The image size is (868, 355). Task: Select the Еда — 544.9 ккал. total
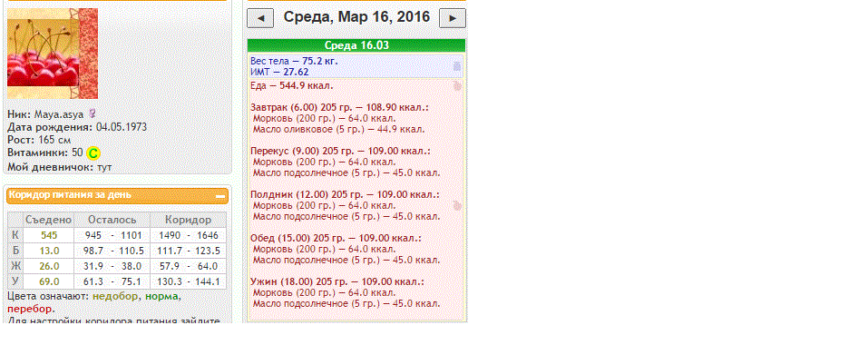[292, 86]
